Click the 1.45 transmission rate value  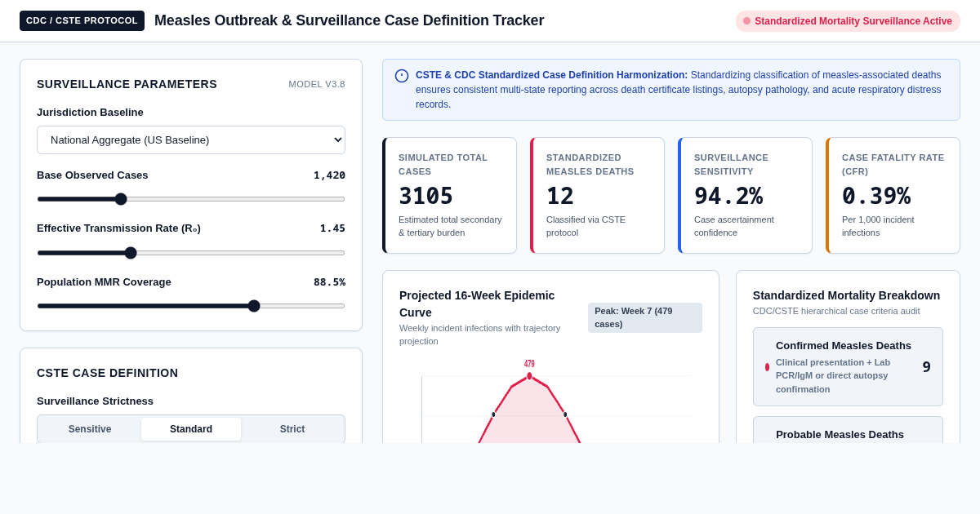tap(332, 228)
